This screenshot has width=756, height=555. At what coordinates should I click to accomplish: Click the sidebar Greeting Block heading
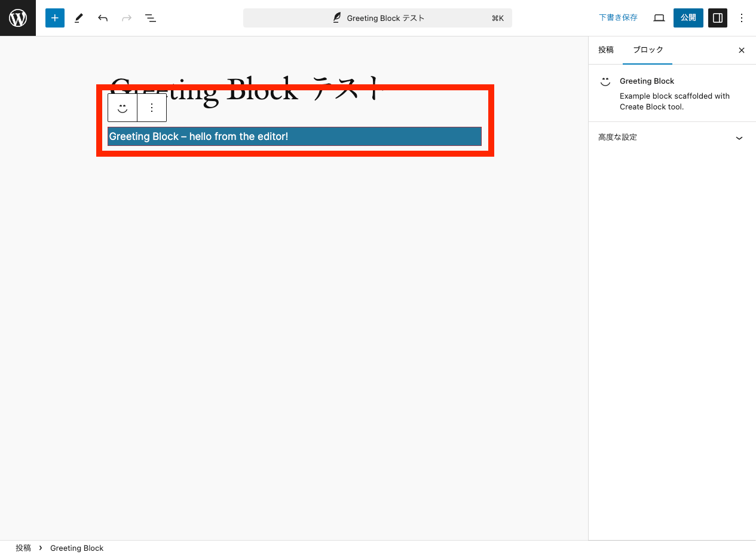[x=647, y=81]
